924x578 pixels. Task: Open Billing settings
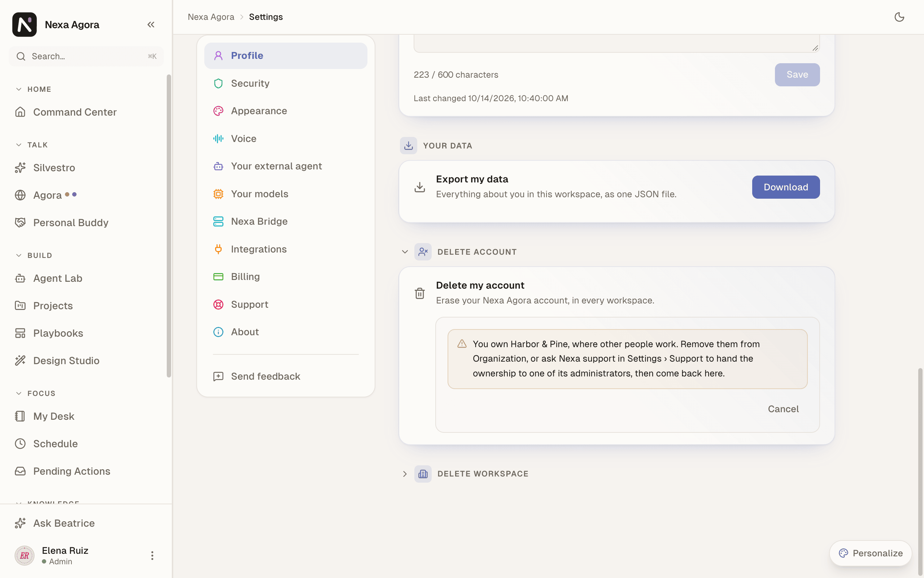286,277
